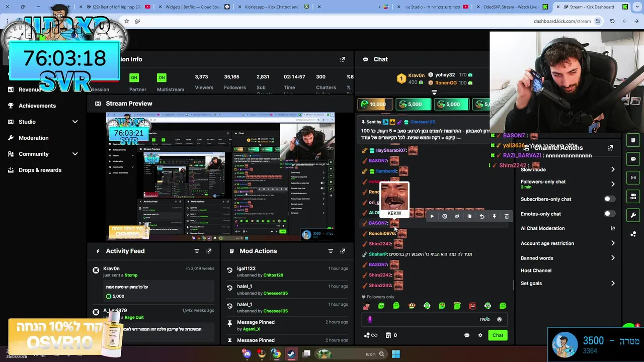Click the 10,000 kicks gift button
This screenshot has height=362, width=644.
pos(375,104)
